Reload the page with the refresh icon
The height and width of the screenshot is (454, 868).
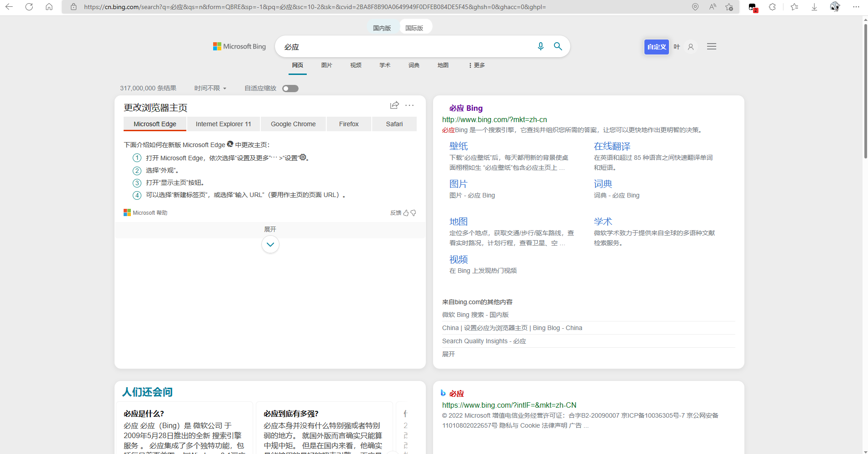click(x=29, y=7)
